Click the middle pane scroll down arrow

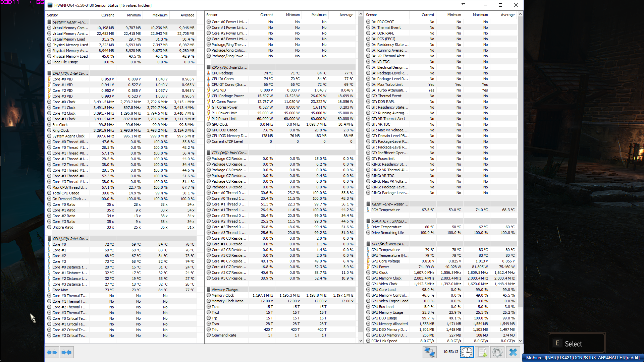361,341
